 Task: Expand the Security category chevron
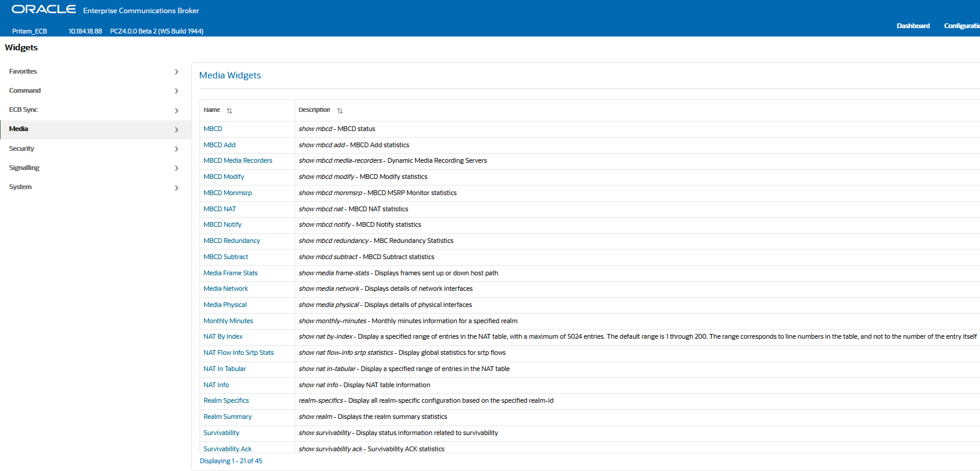point(176,149)
